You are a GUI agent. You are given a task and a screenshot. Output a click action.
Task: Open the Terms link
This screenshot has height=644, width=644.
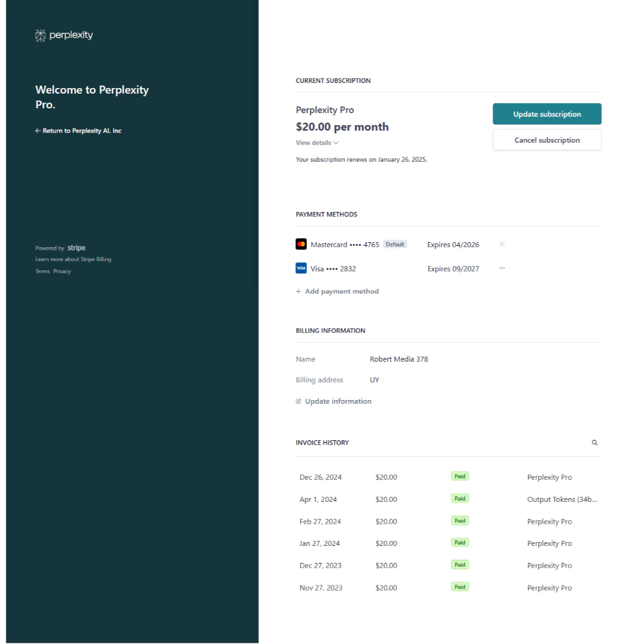(43, 272)
